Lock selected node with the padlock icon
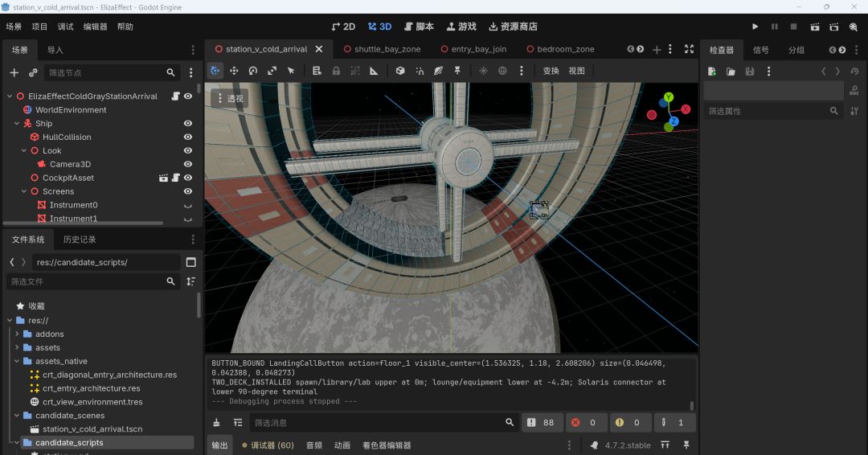The height and width of the screenshot is (455, 868). click(x=336, y=71)
